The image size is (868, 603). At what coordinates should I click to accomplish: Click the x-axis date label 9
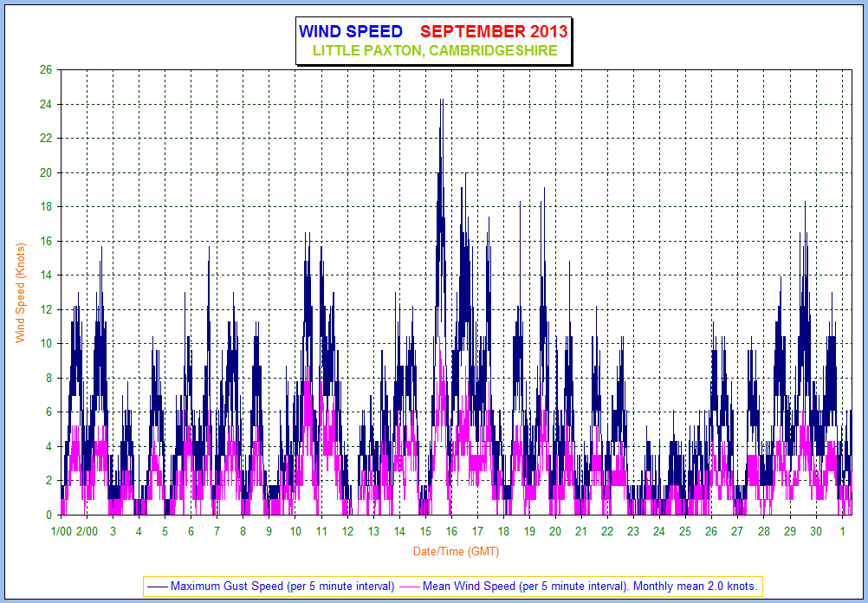pos(269,532)
